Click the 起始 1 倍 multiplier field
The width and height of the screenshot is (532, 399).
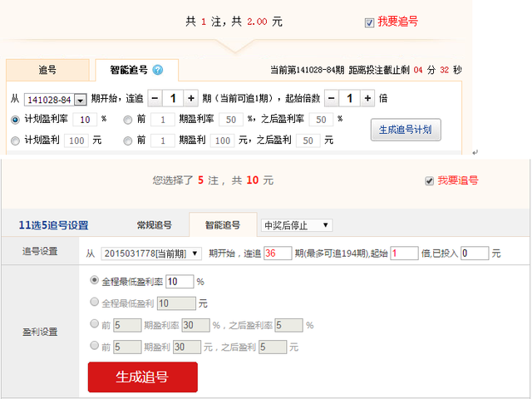[x=404, y=254]
